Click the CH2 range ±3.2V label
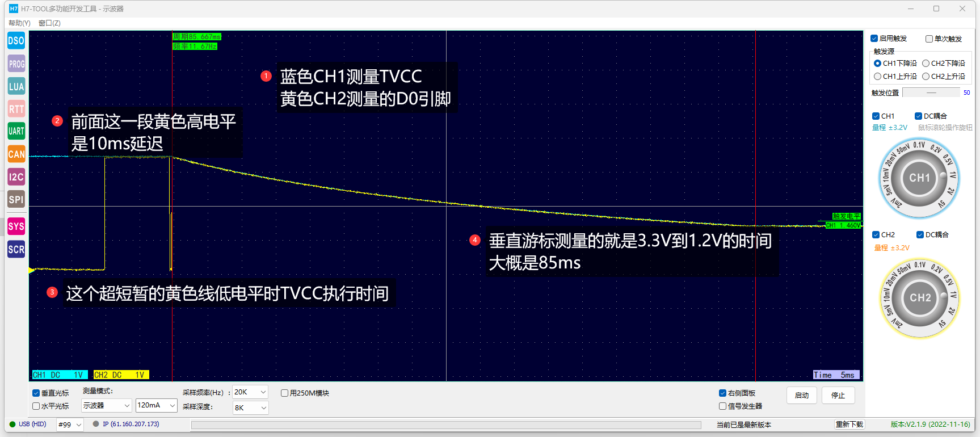The image size is (980, 437). 892,248
